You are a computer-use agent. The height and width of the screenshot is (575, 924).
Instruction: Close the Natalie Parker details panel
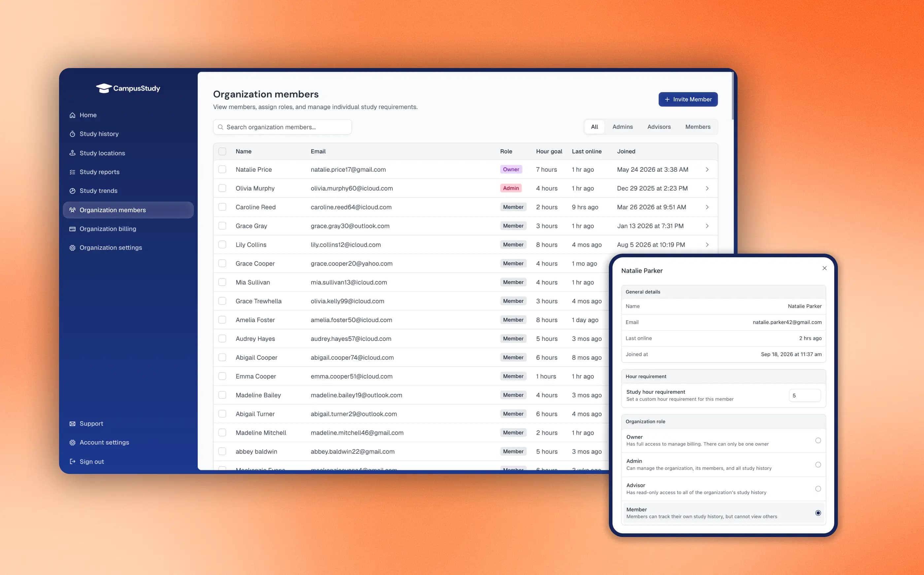click(824, 268)
